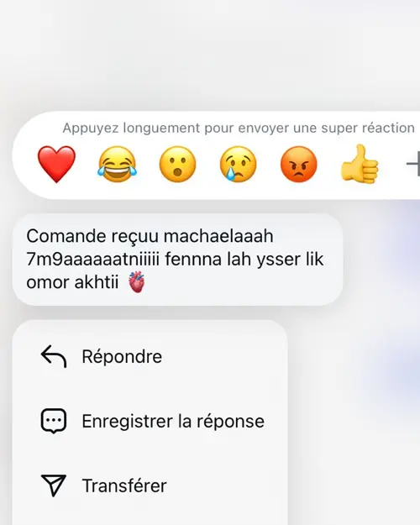React with the red heart emoji
The height and width of the screenshot is (525, 420).
[56, 164]
